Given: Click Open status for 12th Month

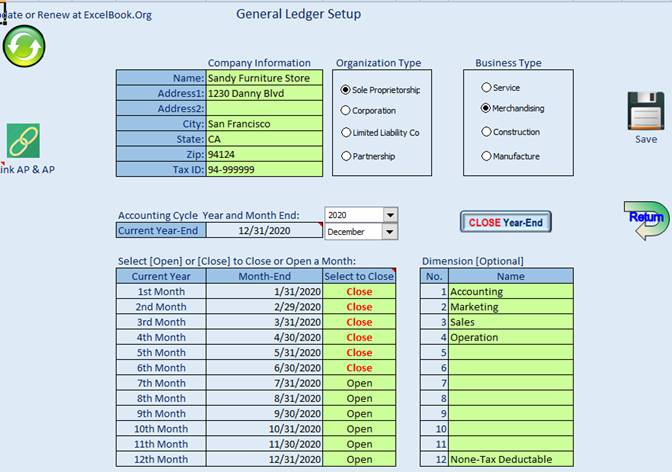Looking at the screenshot, I should click(x=359, y=460).
